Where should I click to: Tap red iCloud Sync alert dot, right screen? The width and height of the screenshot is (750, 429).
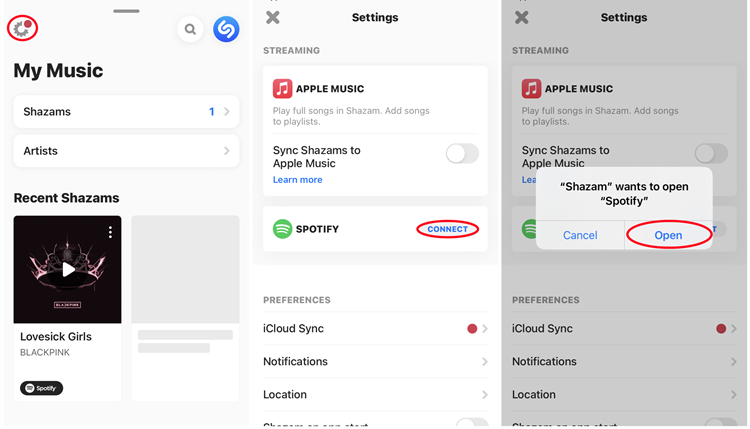(x=721, y=329)
